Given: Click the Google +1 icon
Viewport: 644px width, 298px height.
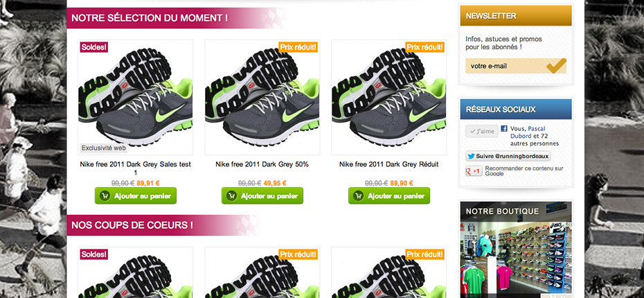Looking at the screenshot, I should (x=474, y=171).
